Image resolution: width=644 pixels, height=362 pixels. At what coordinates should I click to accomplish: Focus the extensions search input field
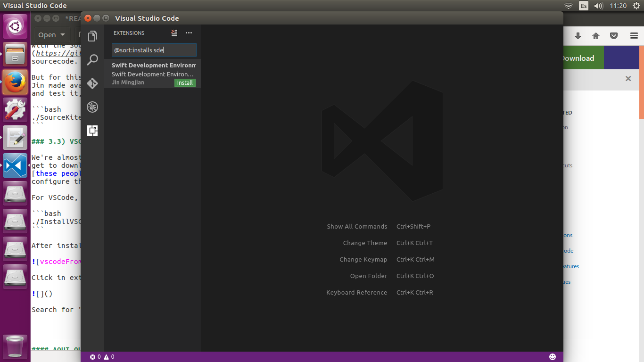pos(154,50)
